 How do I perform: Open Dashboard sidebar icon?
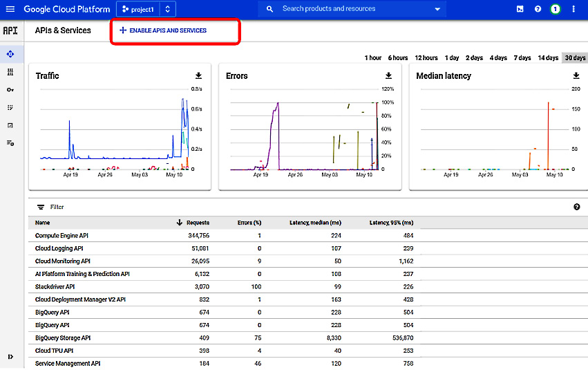click(10, 54)
